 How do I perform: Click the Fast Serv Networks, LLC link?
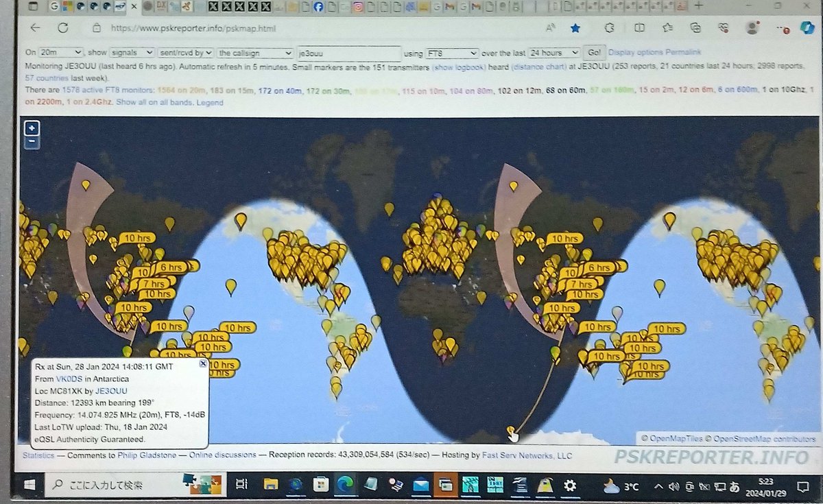(x=527, y=455)
